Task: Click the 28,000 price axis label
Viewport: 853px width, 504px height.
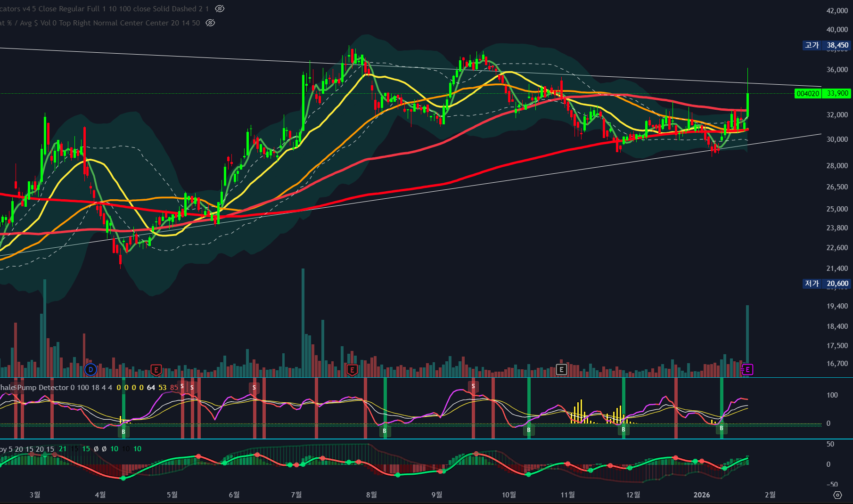Action: (837, 165)
